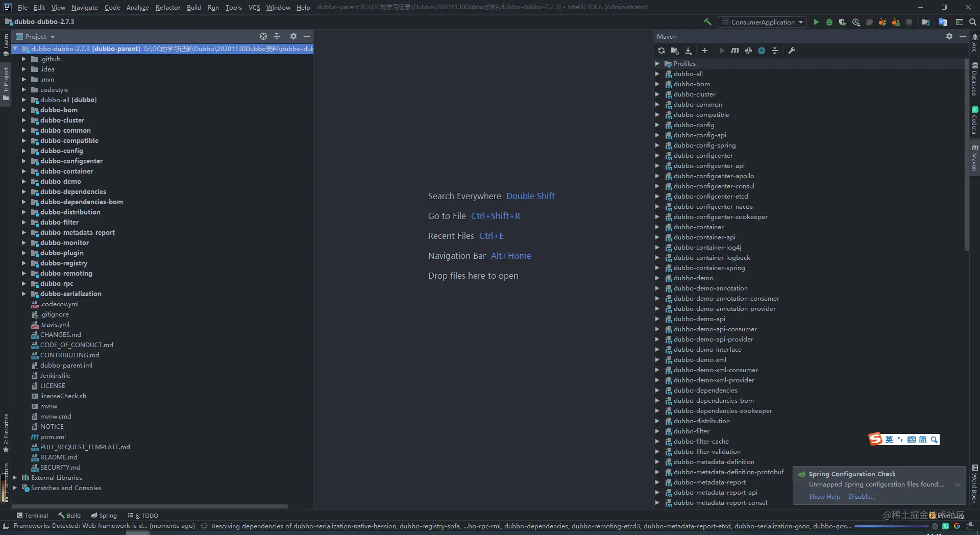Screen dimensions: 980x535
Task: Click the Show Help link in notification
Action: click(x=824, y=497)
